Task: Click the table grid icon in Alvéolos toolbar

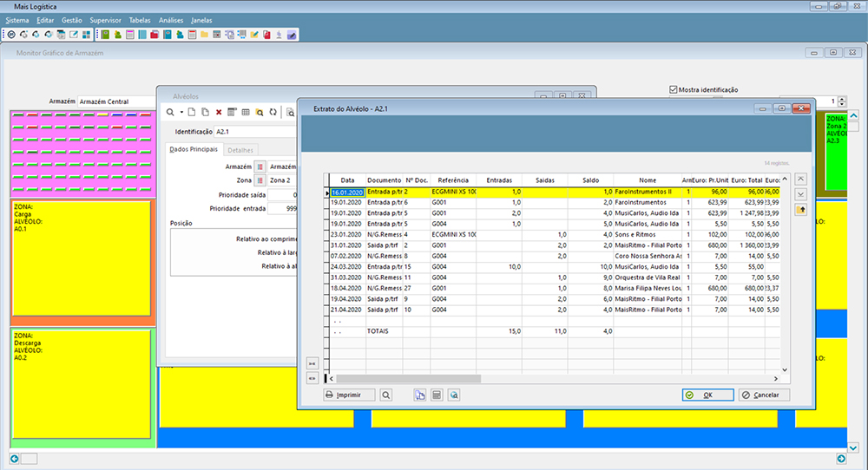Action: pyautogui.click(x=246, y=112)
